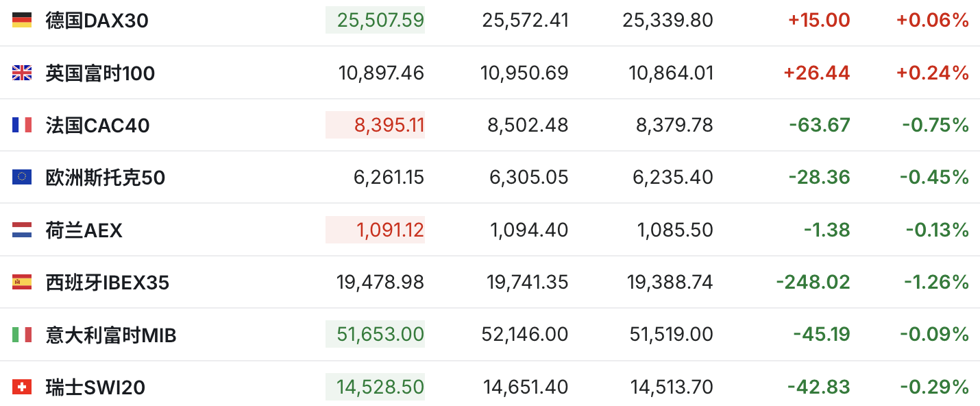Open the 意大利富时MIB index link

tap(111, 335)
